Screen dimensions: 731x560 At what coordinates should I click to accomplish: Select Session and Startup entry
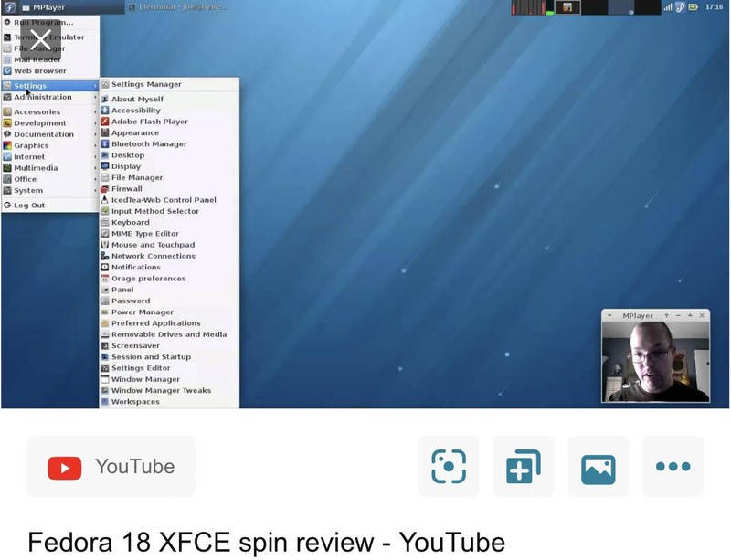tap(169, 356)
